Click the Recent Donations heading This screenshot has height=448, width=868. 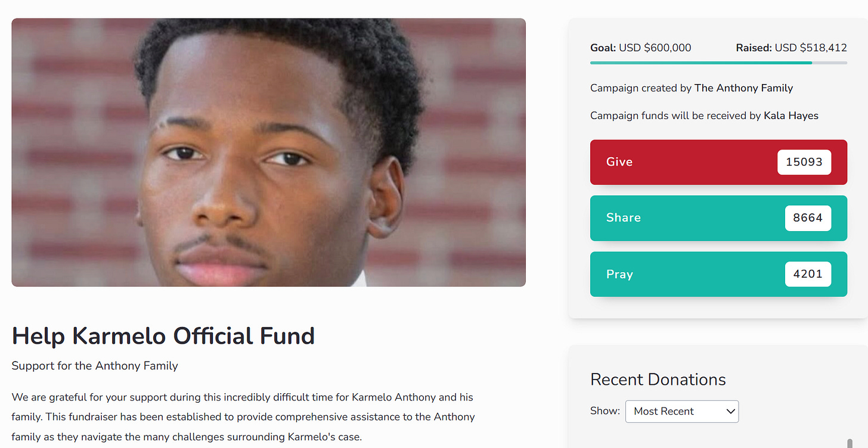[x=658, y=379]
